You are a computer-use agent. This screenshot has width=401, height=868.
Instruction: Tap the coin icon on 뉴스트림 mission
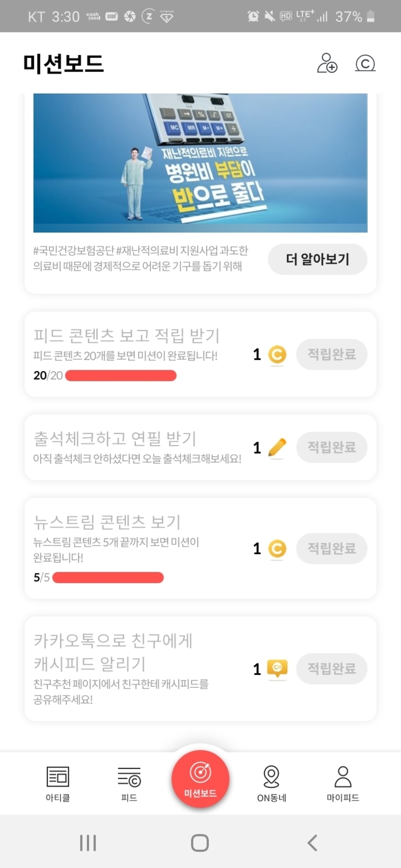click(x=277, y=549)
